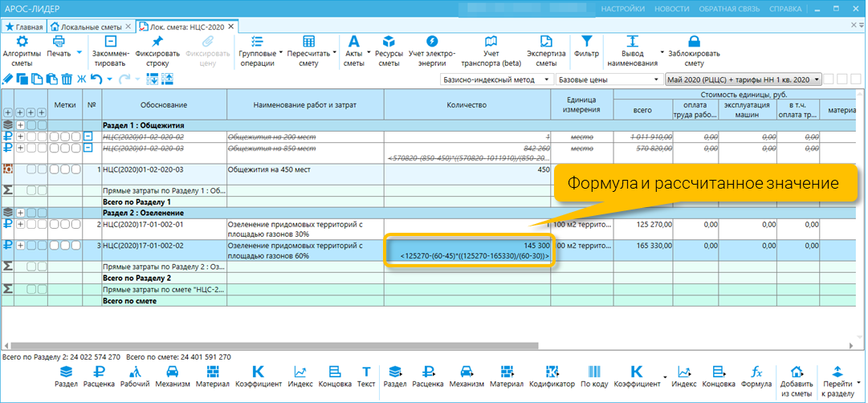Image resolution: width=868 pixels, height=403 pixels.
Task: Open НАСТРОЙКИ menu
Action: pyautogui.click(x=623, y=9)
